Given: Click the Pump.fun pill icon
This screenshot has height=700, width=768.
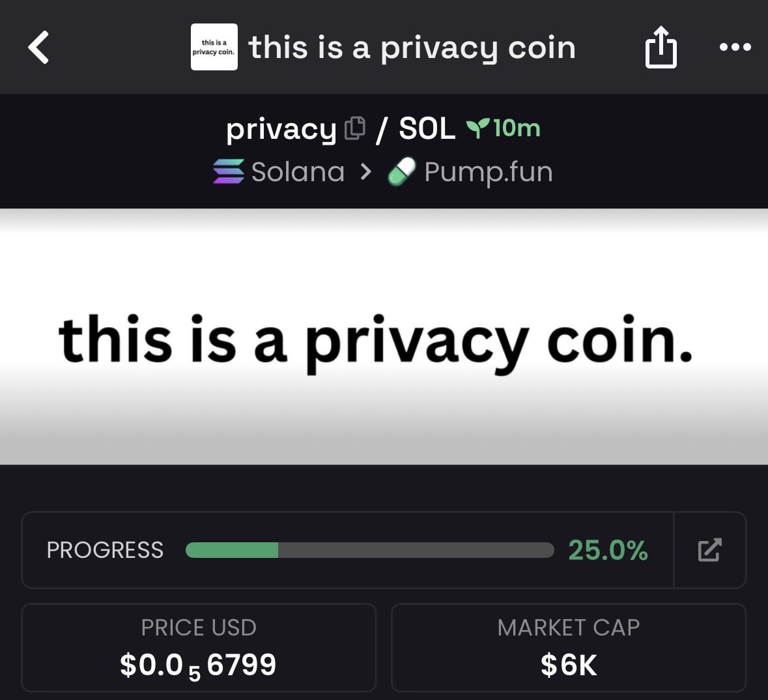Looking at the screenshot, I should click(401, 173).
